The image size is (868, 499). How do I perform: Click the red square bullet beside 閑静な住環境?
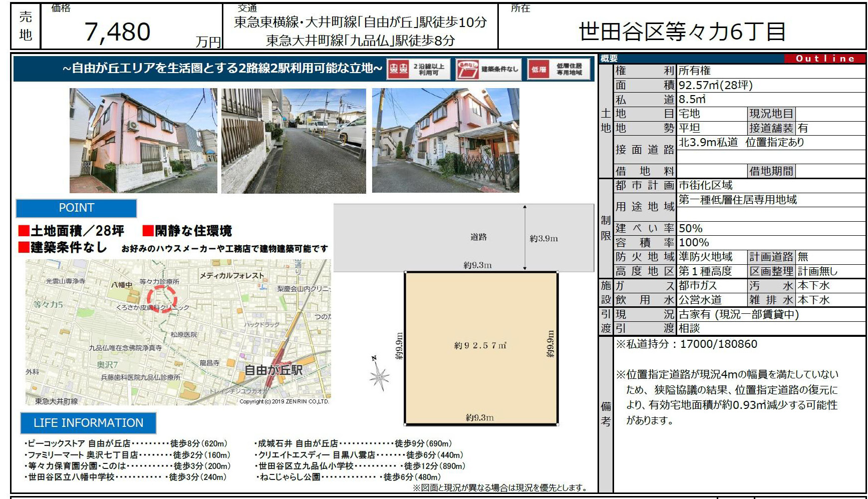point(148,230)
